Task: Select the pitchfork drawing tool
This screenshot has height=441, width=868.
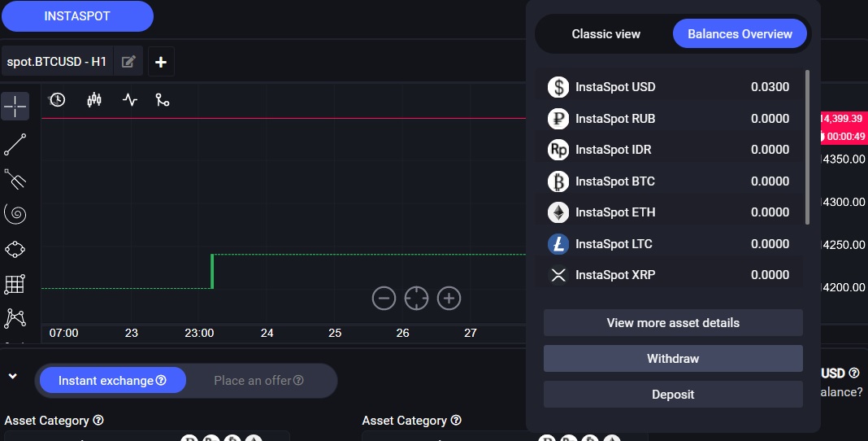Action: click(x=15, y=179)
